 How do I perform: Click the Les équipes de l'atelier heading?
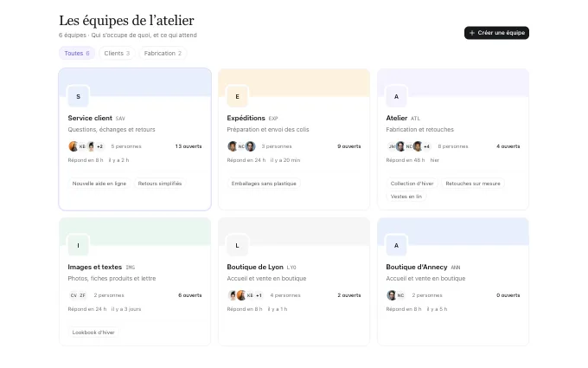click(x=126, y=21)
